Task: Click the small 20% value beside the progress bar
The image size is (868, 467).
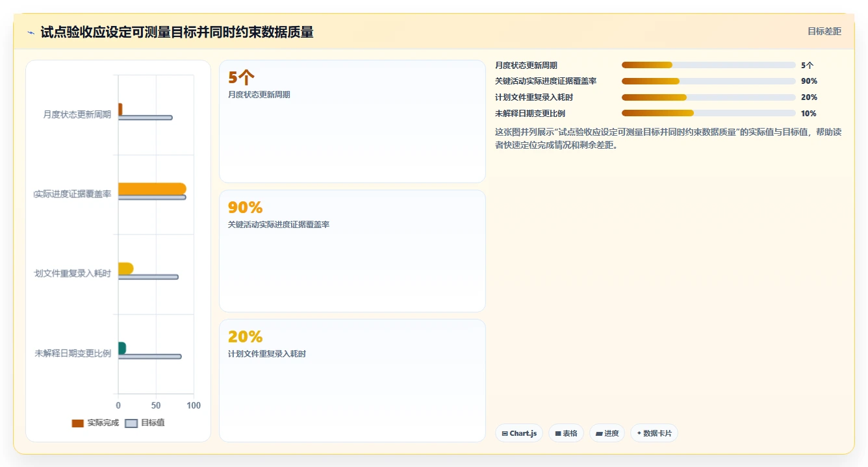Action: (x=810, y=97)
